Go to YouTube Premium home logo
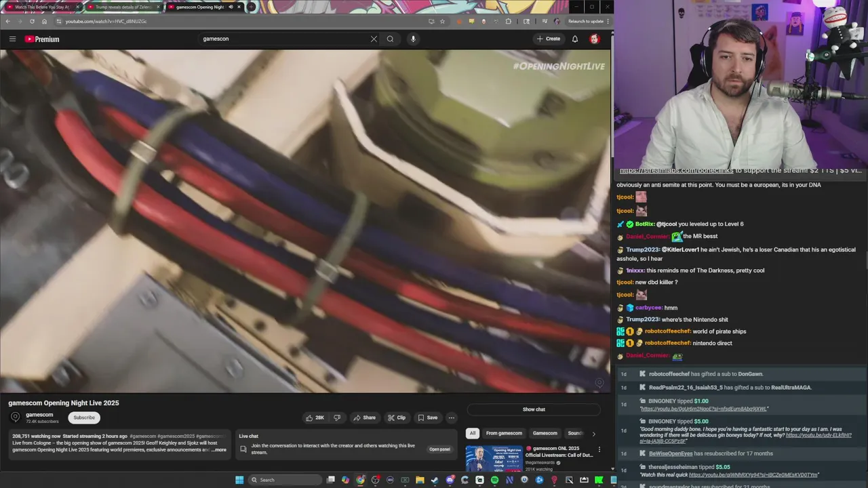This screenshot has width=868, height=488. pyautogui.click(x=42, y=39)
